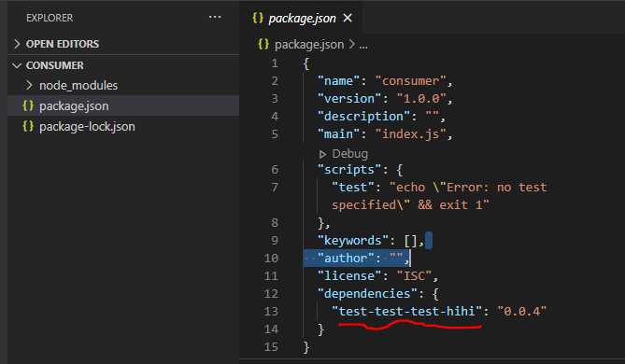
Task: Click the JSON icon beside package-lock.json
Action: pyautogui.click(x=28, y=126)
